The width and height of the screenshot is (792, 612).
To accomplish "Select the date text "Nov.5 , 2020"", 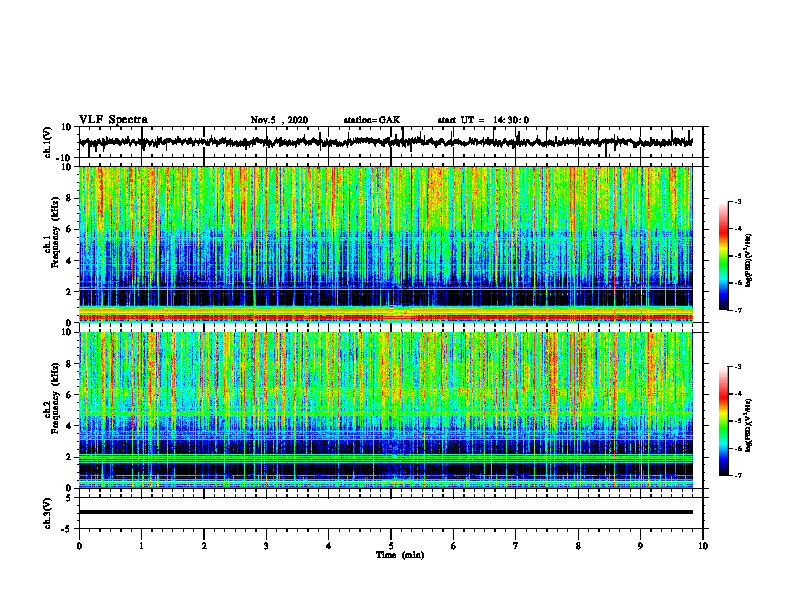I will coord(279,120).
